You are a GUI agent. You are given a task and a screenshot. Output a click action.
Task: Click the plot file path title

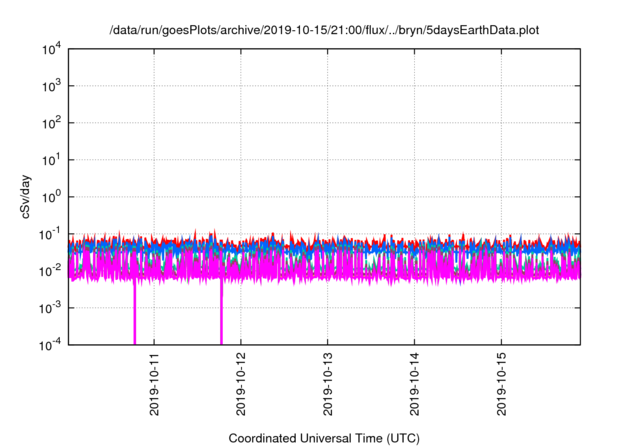tap(324, 30)
